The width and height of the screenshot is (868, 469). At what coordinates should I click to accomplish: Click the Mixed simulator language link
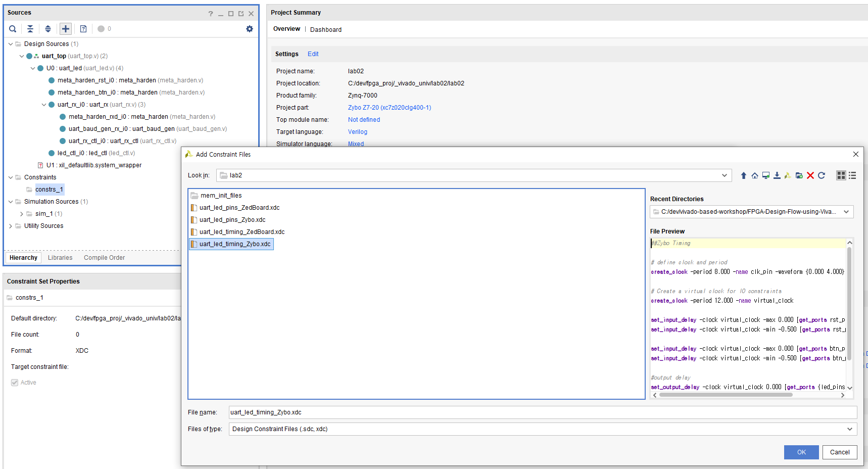(x=356, y=144)
